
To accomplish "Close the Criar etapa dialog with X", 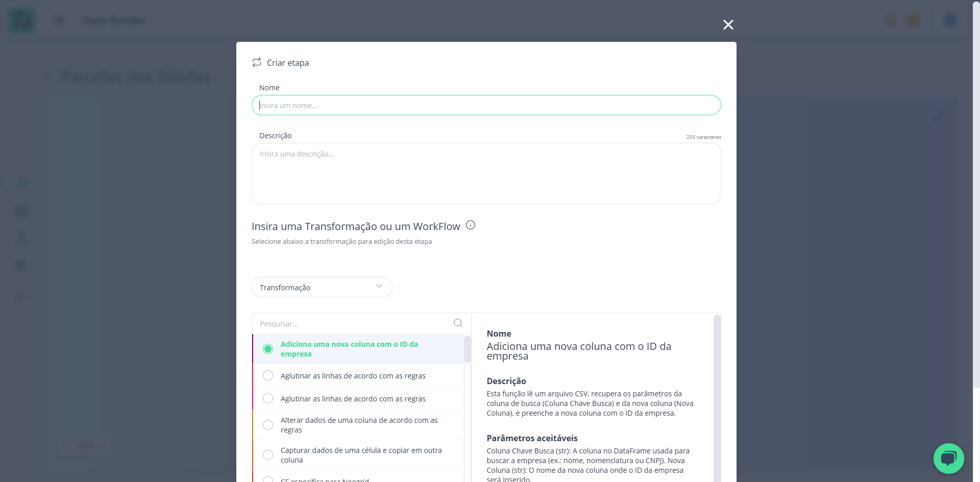I will click(728, 24).
